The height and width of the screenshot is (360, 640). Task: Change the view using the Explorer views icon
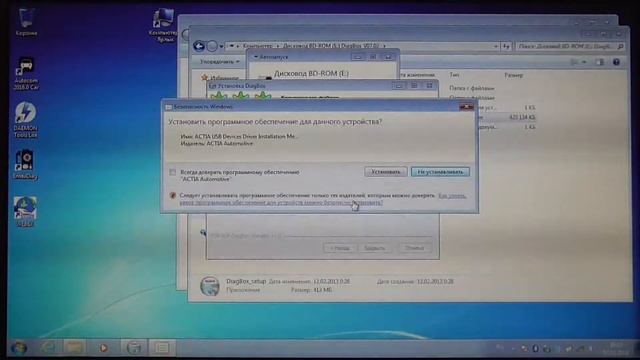(x=574, y=62)
